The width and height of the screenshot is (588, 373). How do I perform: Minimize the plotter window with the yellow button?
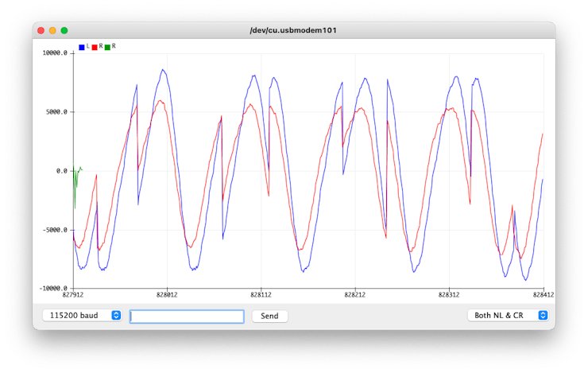coord(52,30)
